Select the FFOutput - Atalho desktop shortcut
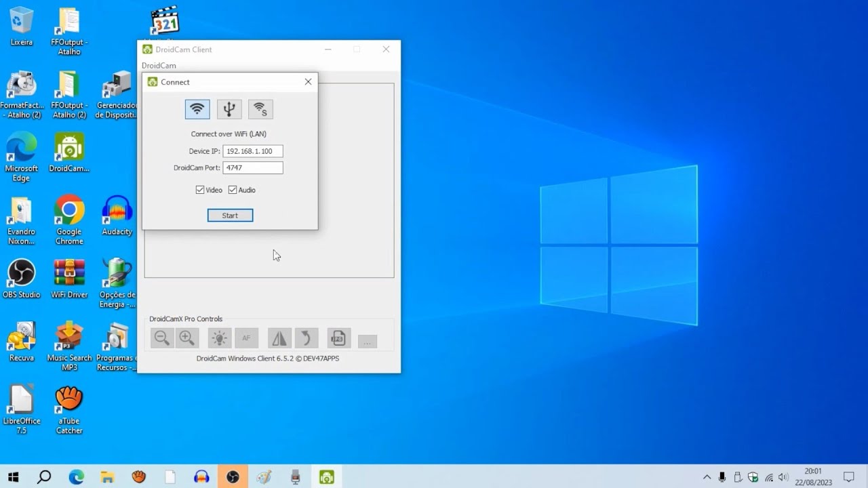Screen dimensions: 868x488 pyautogui.click(x=69, y=31)
